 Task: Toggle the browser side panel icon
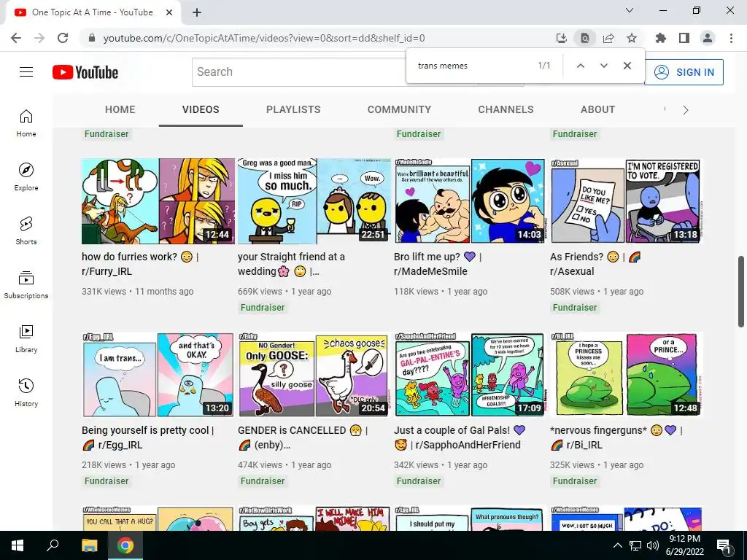(684, 38)
